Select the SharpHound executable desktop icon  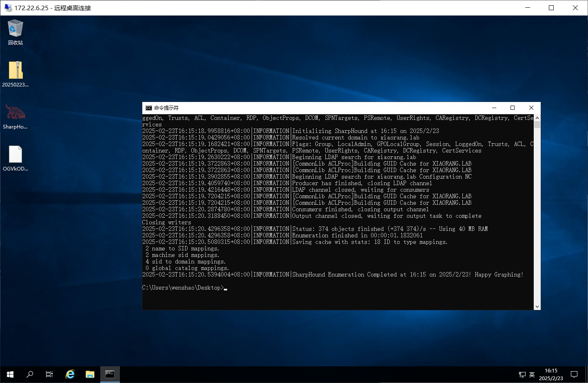point(15,116)
